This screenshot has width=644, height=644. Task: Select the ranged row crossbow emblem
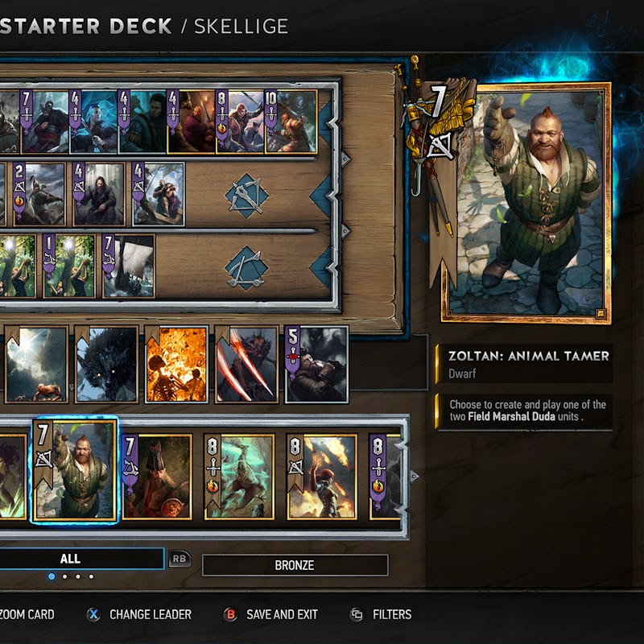[x=246, y=196]
